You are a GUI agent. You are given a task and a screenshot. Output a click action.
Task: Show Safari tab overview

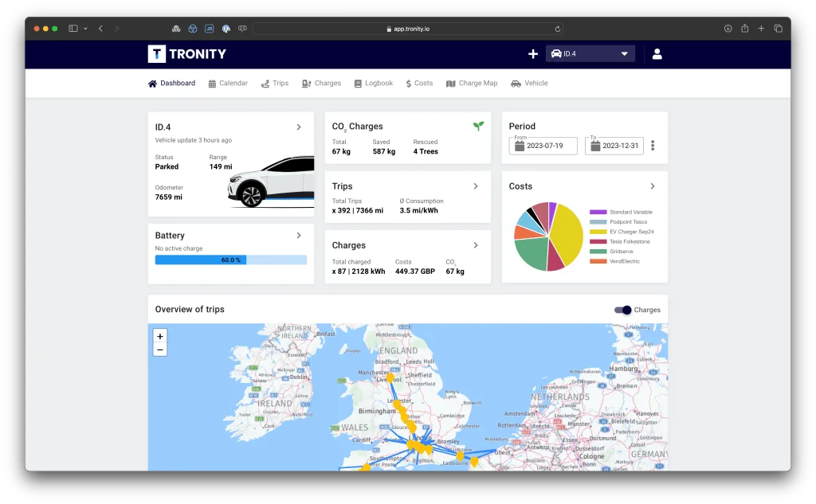(778, 29)
